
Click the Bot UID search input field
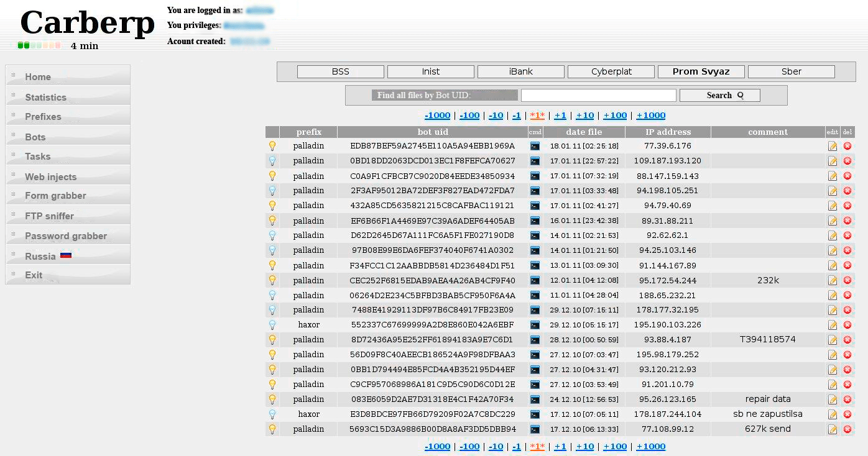pos(598,96)
